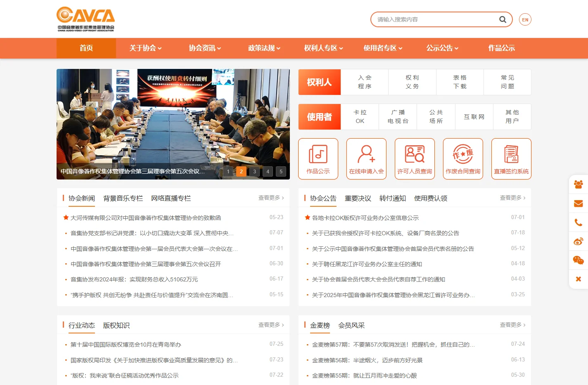
Task: Open 广播电视台 under 使用者
Action: 398,117
